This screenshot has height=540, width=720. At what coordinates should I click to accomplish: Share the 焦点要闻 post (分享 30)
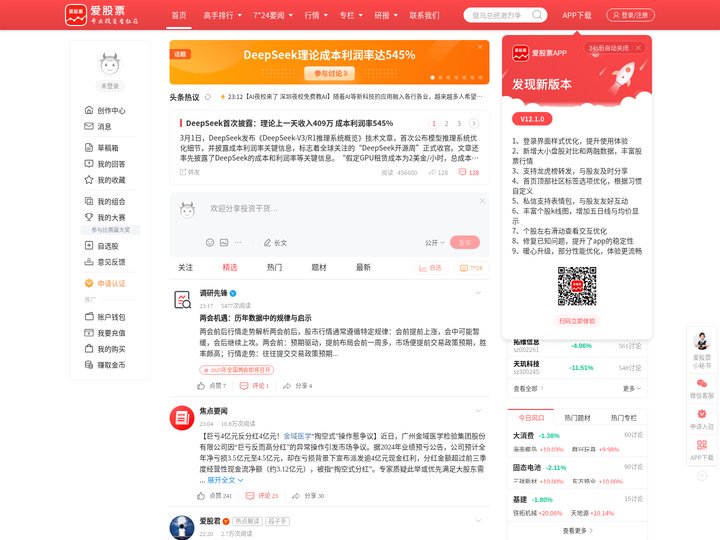[308, 496]
